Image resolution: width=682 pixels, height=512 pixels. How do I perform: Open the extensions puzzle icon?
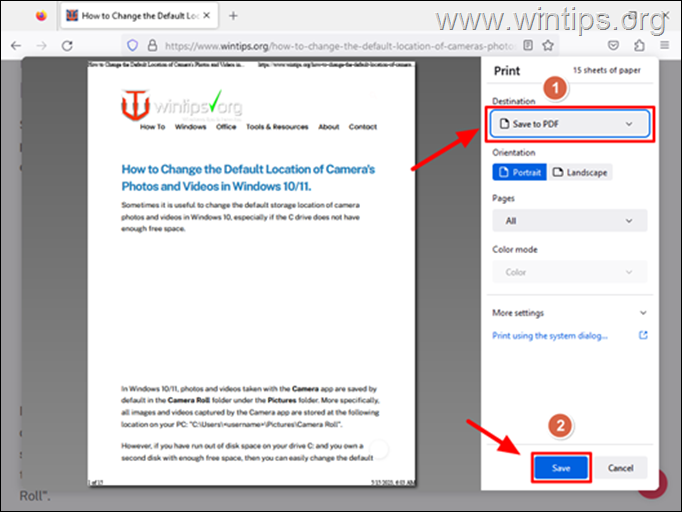[x=639, y=45]
